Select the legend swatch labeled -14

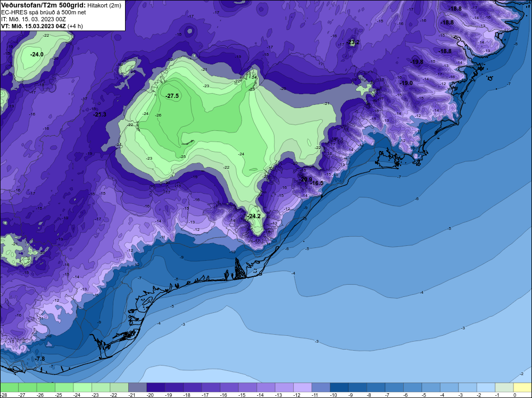(265, 387)
